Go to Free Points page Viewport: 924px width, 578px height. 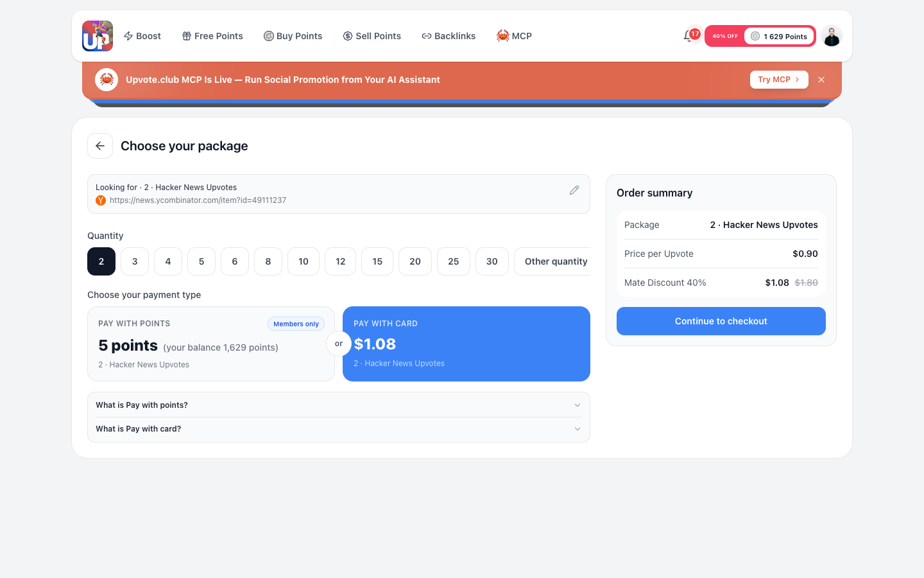[x=212, y=36]
